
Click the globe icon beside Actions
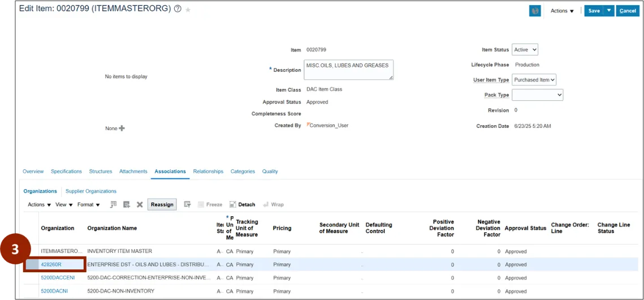click(534, 11)
